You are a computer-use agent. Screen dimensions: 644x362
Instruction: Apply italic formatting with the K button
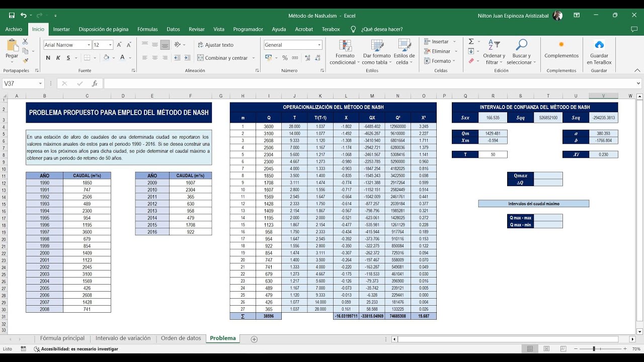(58, 58)
